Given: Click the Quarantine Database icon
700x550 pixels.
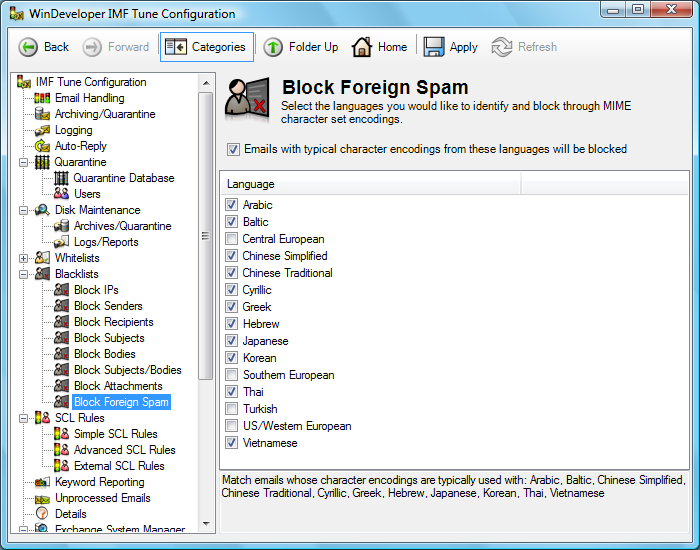Looking at the screenshot, I should point(61,178).
